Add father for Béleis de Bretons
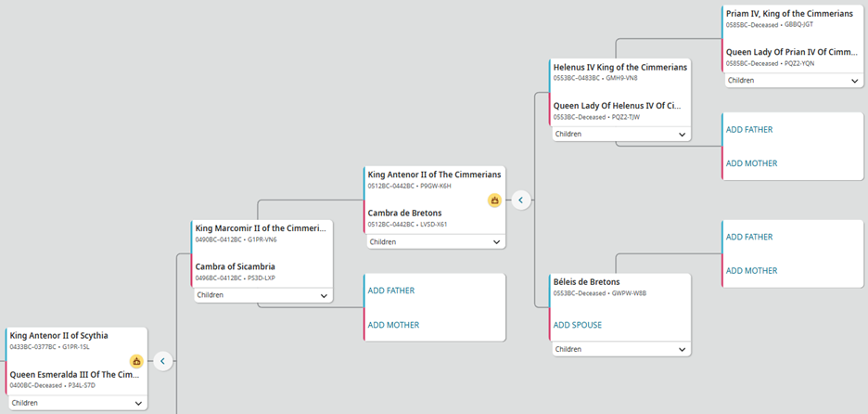Viewport: 868px width, 414px height. 749,238
